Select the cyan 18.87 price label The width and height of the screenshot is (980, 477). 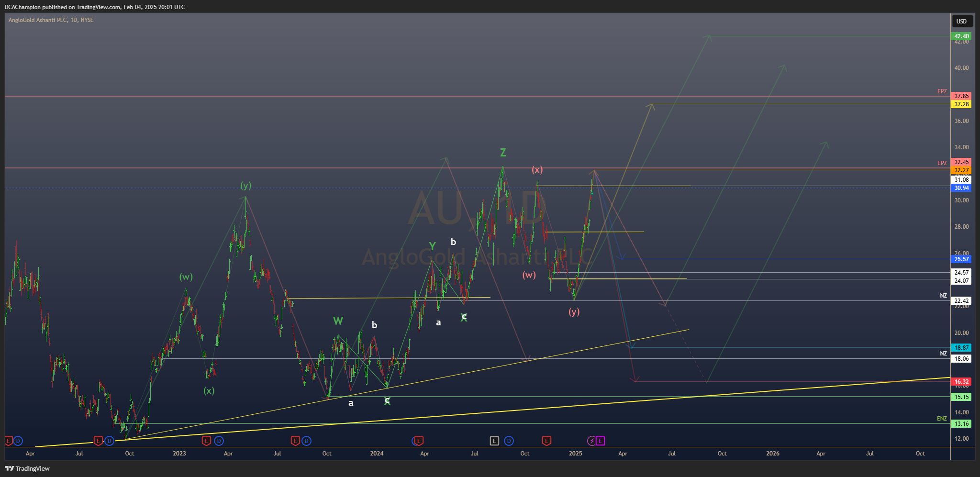961,348
